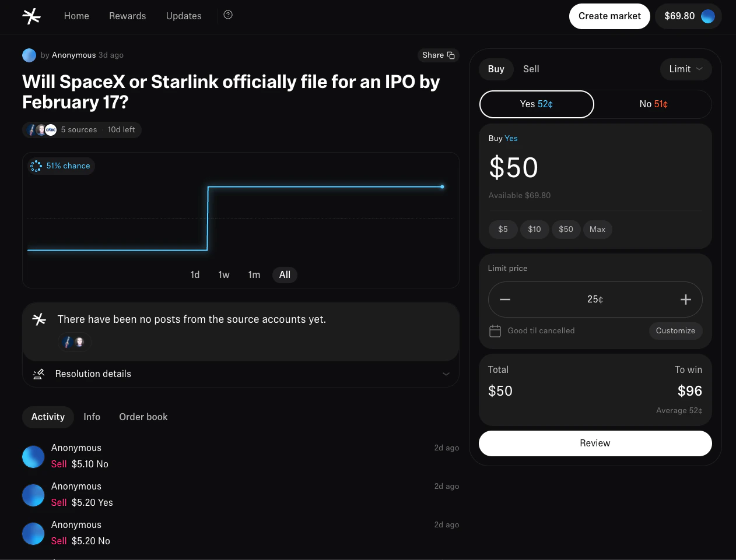The width and height of the screenshot is (736, 560).
Task: Switch to Sell mode
Action: coord(531,69)
